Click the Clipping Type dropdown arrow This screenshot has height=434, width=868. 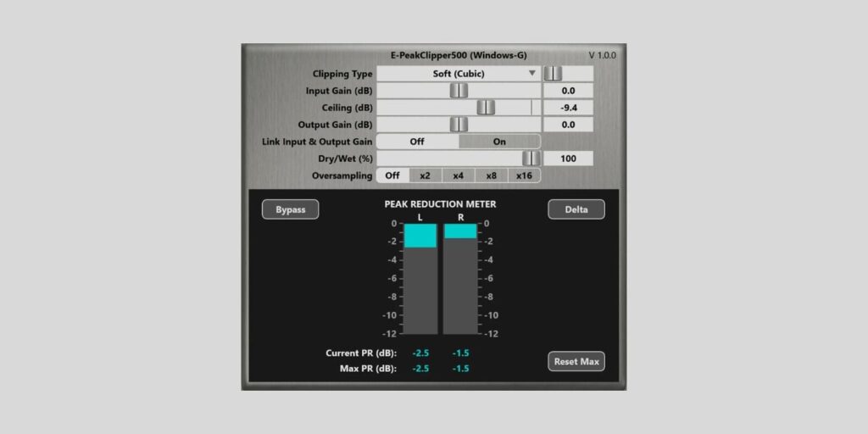pyautogui.click(x=532, y=73)
